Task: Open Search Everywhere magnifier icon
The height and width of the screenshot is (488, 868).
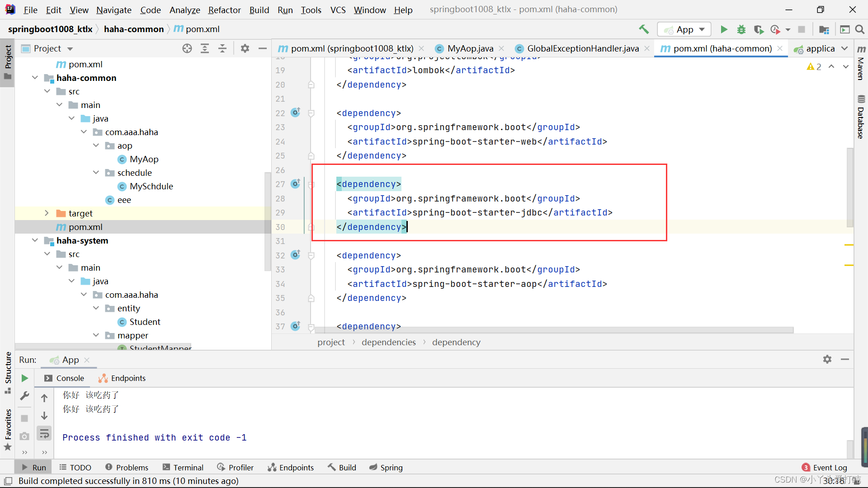Action: point(860,29)
